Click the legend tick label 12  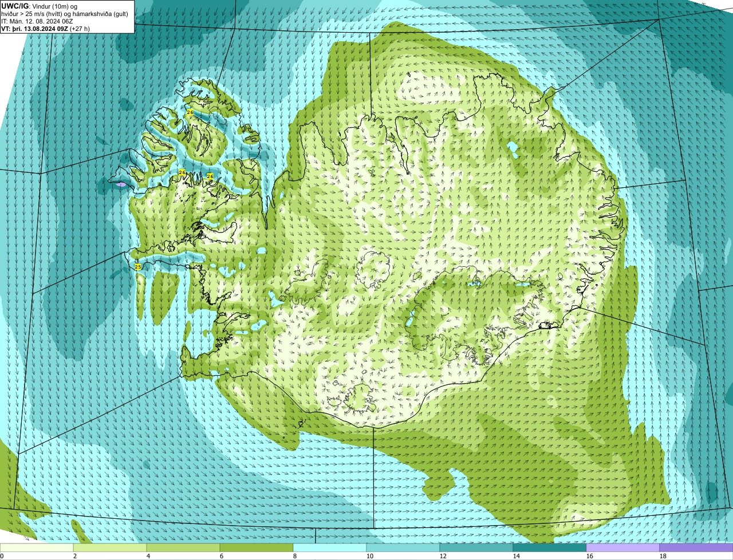pos(443,556)
